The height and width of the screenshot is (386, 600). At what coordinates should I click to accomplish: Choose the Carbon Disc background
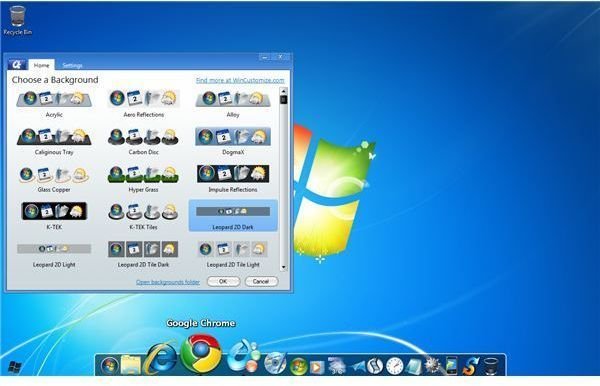[143, 141]
